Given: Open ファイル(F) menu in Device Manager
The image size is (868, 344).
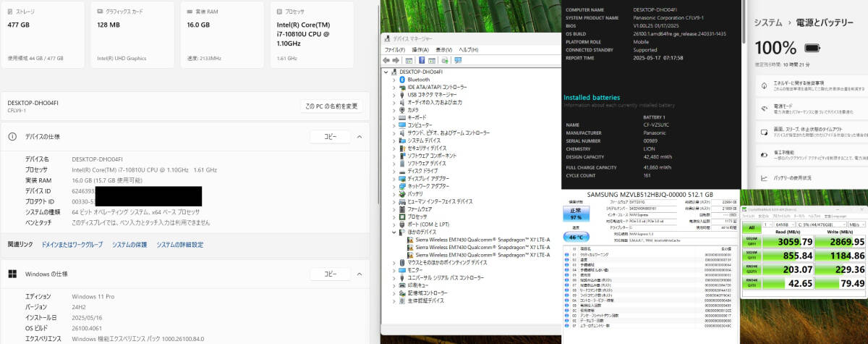Looking at the screenshot, I should (x=394, y=49).
